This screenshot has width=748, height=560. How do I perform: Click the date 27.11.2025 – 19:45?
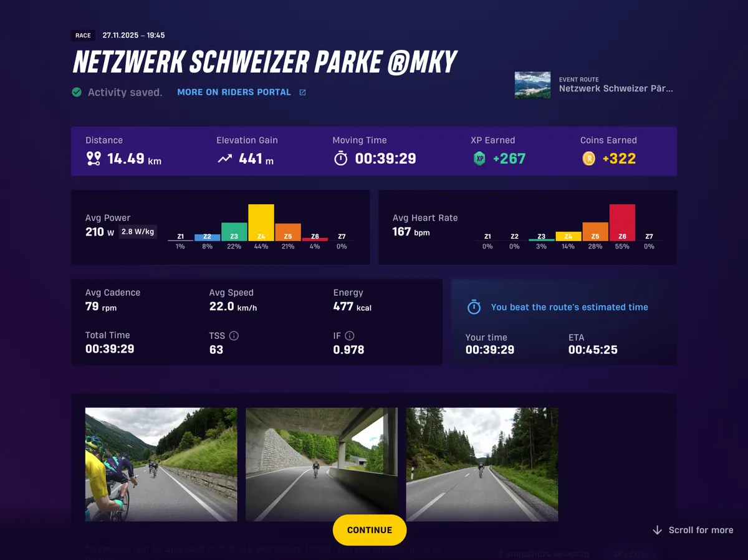pyautogui.click(x=133, y=36)
